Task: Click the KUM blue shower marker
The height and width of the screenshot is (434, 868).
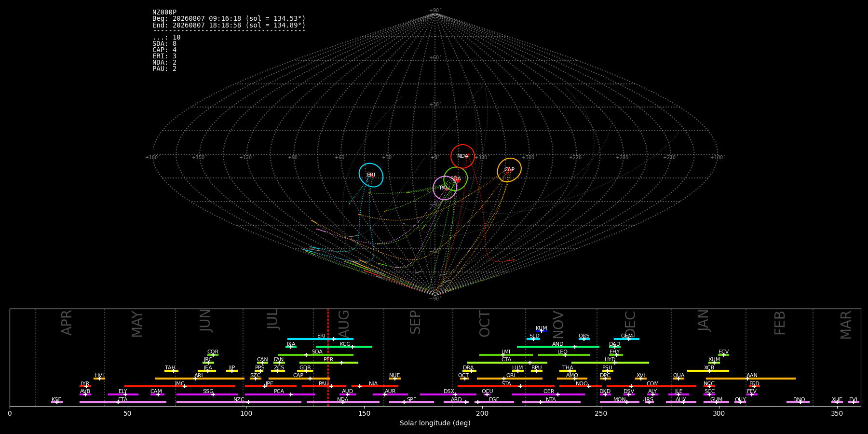Action: [x=542, y=331]
